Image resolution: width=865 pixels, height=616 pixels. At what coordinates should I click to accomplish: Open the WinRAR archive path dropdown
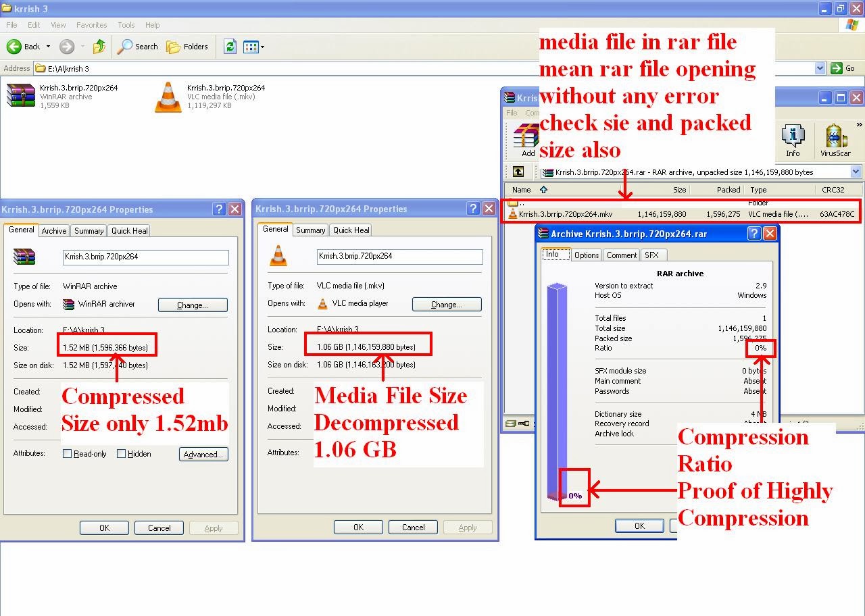[x=856, y=172]
